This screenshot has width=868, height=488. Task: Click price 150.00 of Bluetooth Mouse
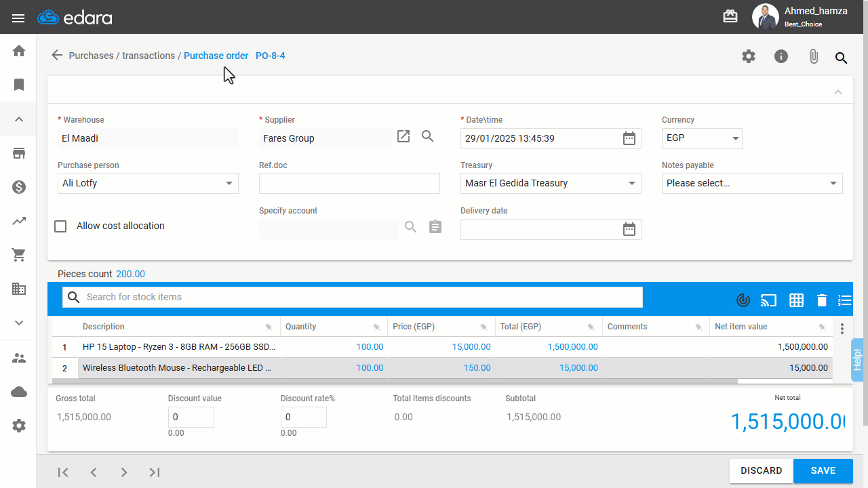tap(477, 368)
